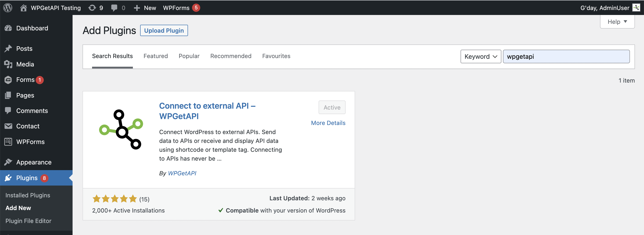The image size is (644, 235).
Task: Open Plugin File Editor submenu
Action: pyautogui.click(x=28, y=221)
